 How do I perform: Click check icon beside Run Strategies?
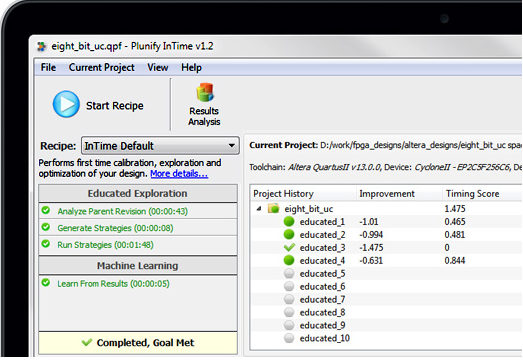(46, 244)
